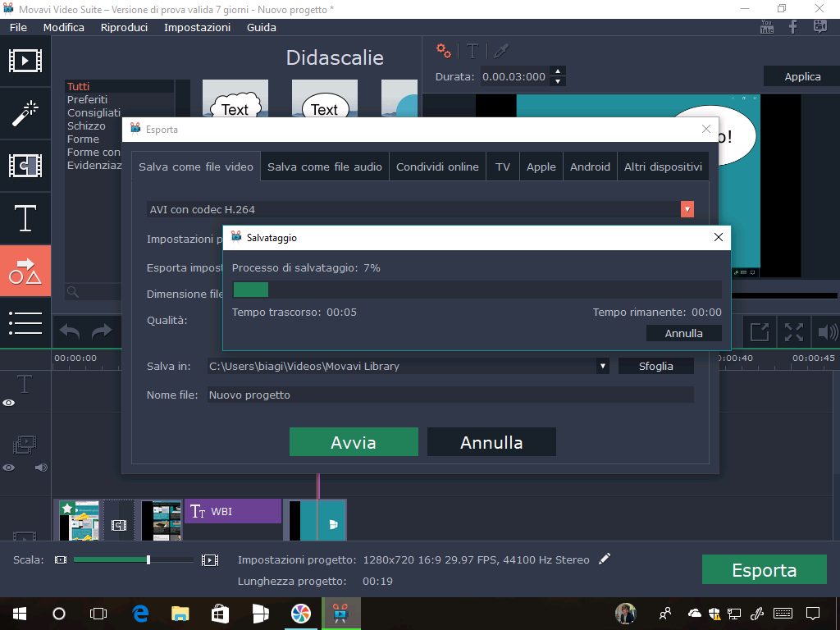The width and height of the screenshot is (840, 630).
Task: Open the Impostazioni menu
Action: pyautogui.click(x=197, y=27)
